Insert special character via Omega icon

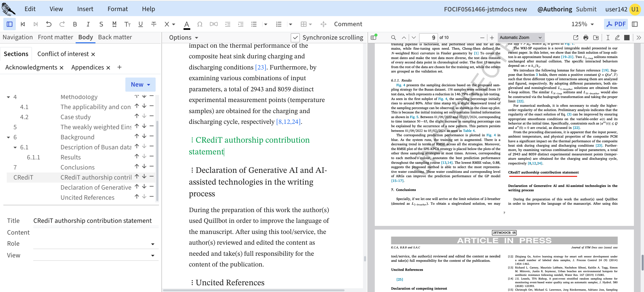200,24
